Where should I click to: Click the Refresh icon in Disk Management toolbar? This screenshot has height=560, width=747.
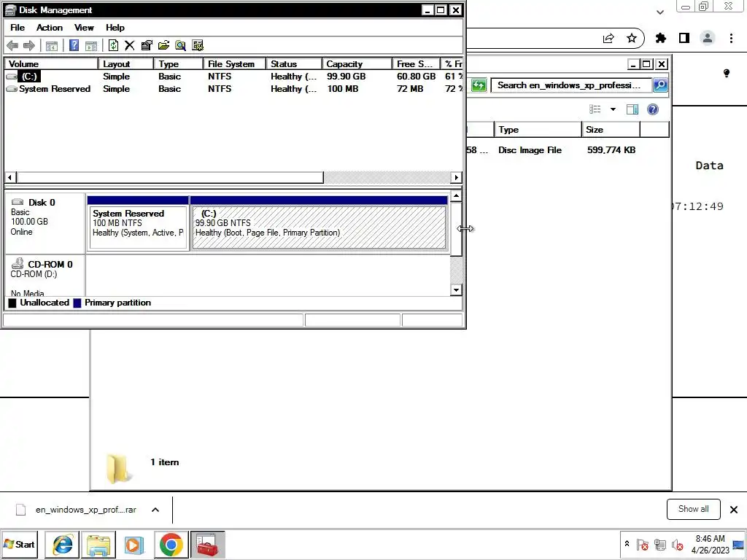pos(113,45)
